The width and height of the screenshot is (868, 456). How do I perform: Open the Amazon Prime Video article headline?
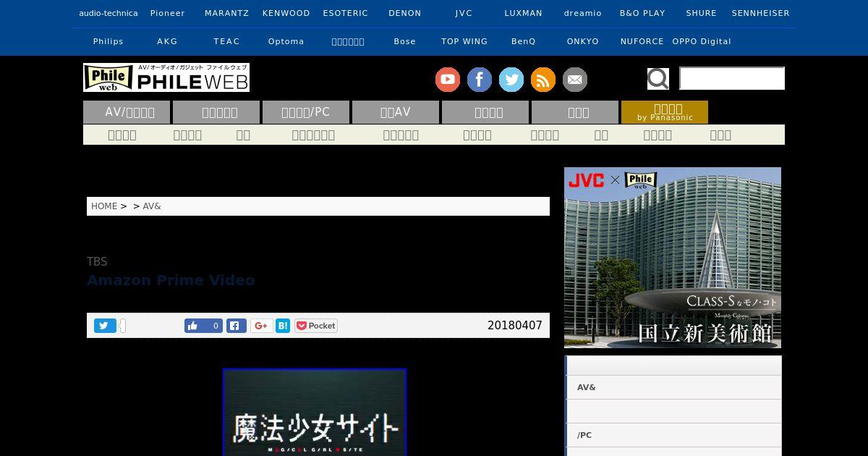(x=171, y=280)
